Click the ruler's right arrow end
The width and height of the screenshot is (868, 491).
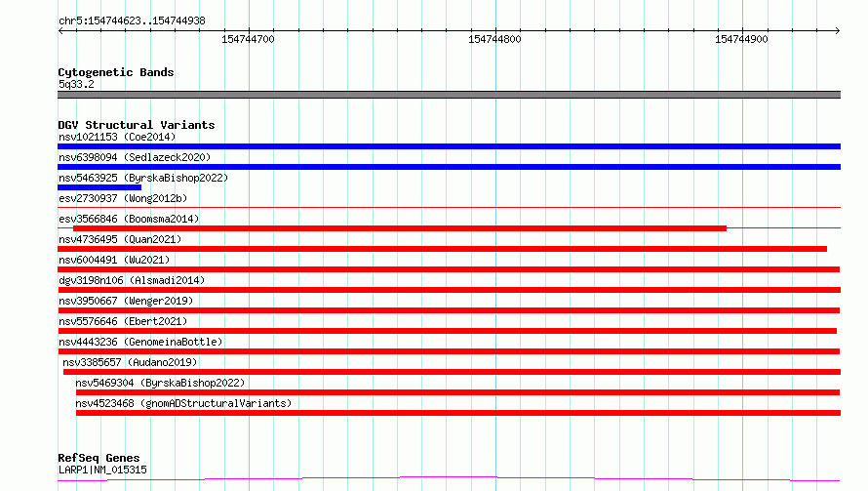click(837, 31)
